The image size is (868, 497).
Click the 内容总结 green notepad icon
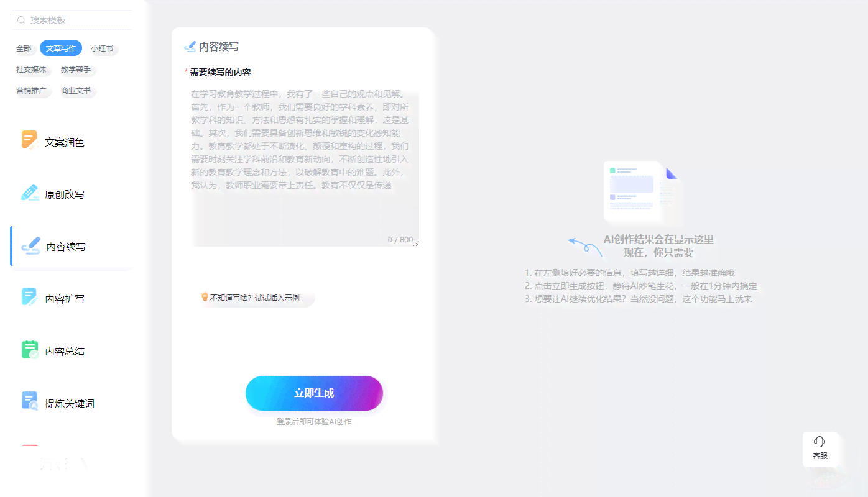point(30,349)
